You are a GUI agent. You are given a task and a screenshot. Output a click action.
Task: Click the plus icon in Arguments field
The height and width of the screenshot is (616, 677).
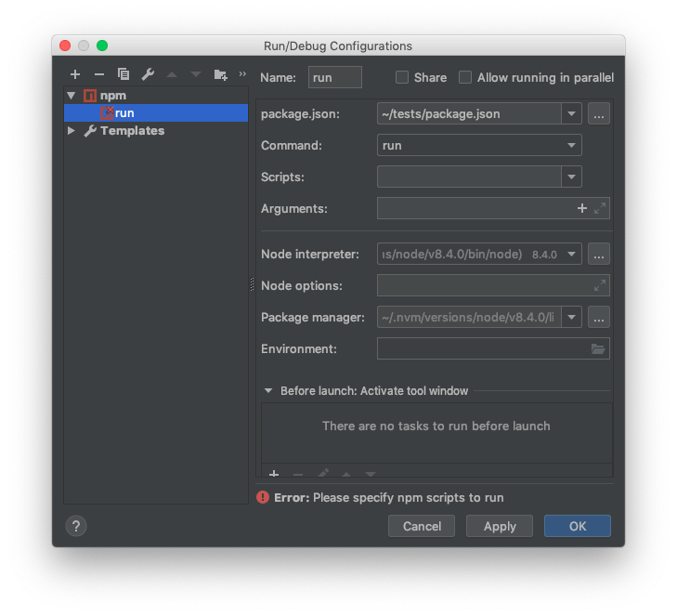tap(582, 208)
